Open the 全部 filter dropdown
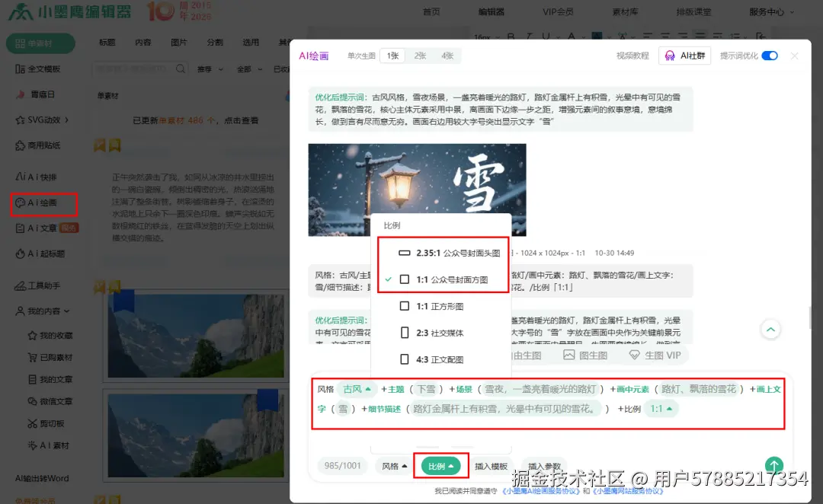The height and width of the screenshot is (504, 823). tap(249, 69)
